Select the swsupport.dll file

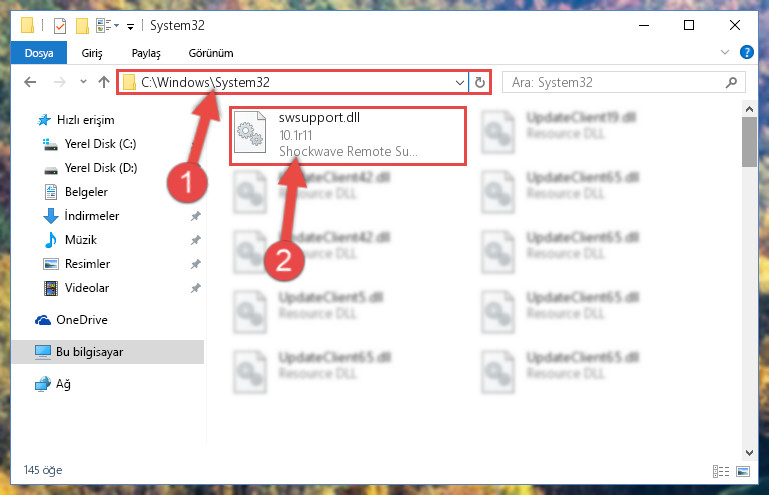coord(348,135)
